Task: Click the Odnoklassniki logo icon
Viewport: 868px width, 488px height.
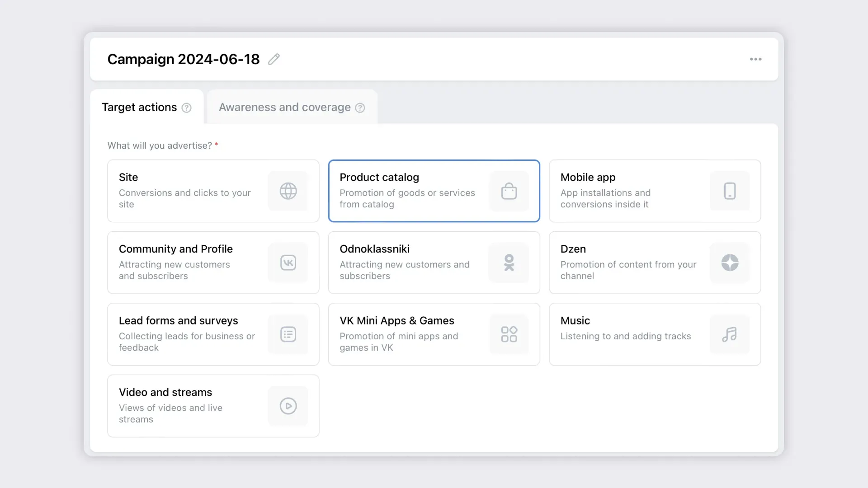Action: (509, 263)
